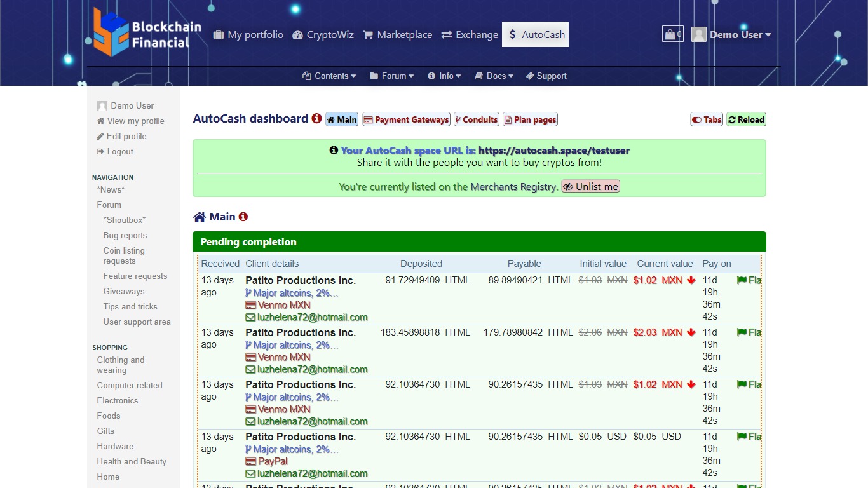Screen dimensions: 868x488
Task: Expand the Contents dropdown menu
Action: 329,76
